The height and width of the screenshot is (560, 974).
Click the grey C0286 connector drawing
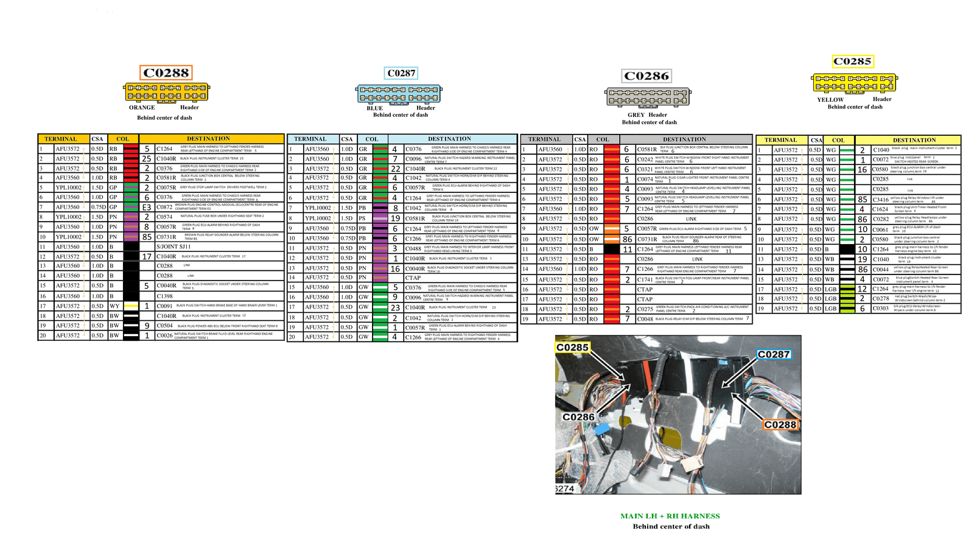pos(648,97)
